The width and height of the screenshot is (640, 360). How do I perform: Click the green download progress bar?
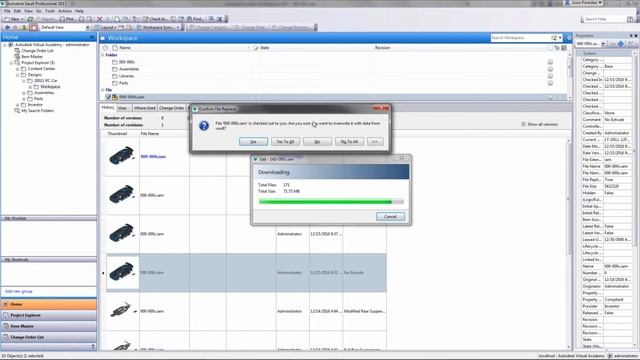331,201
